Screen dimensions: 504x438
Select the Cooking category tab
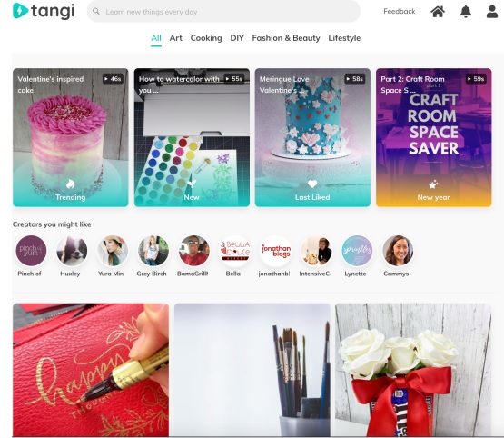pos(206,38)
